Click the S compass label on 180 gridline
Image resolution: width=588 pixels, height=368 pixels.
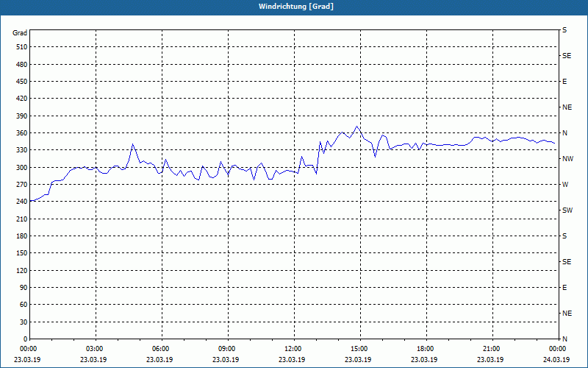[x=564, y=236]
